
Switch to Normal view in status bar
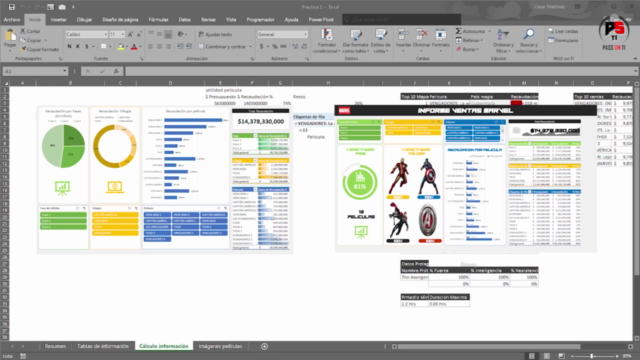click(x=531, y=356)
